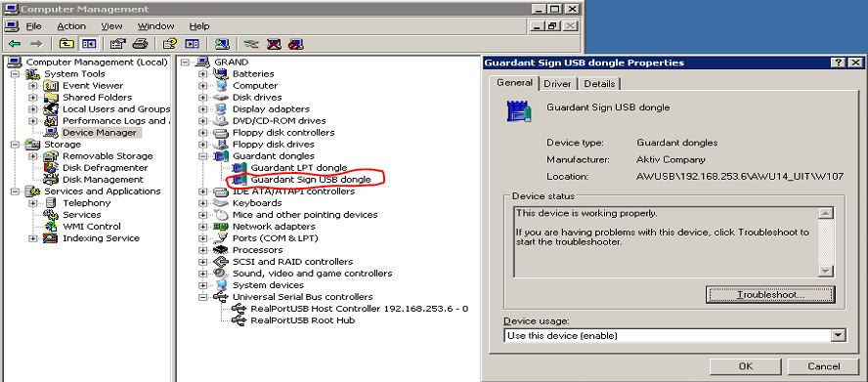This screenshot has height=382, width=868.
Task: Click the Update driver toolbar icon
Action: click(251, 44)
